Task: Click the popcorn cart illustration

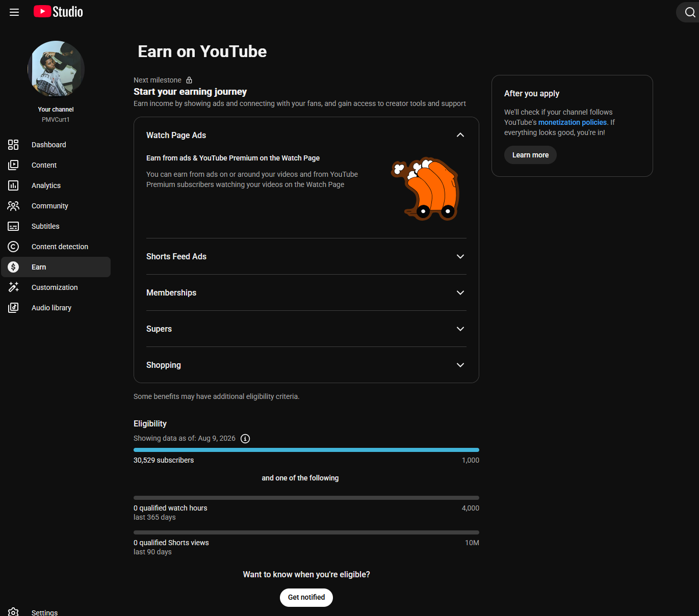Action: click(x=426, y=189)
